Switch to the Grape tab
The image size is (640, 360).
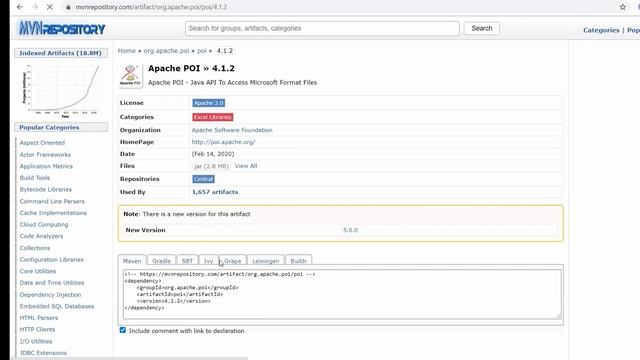(x=233, y=261)
